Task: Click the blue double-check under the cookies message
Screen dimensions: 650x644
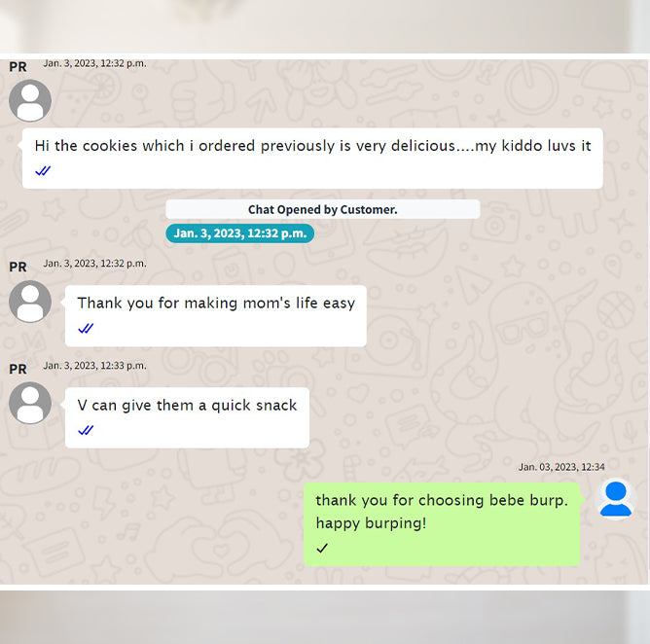Action: [x=43, y=171]
